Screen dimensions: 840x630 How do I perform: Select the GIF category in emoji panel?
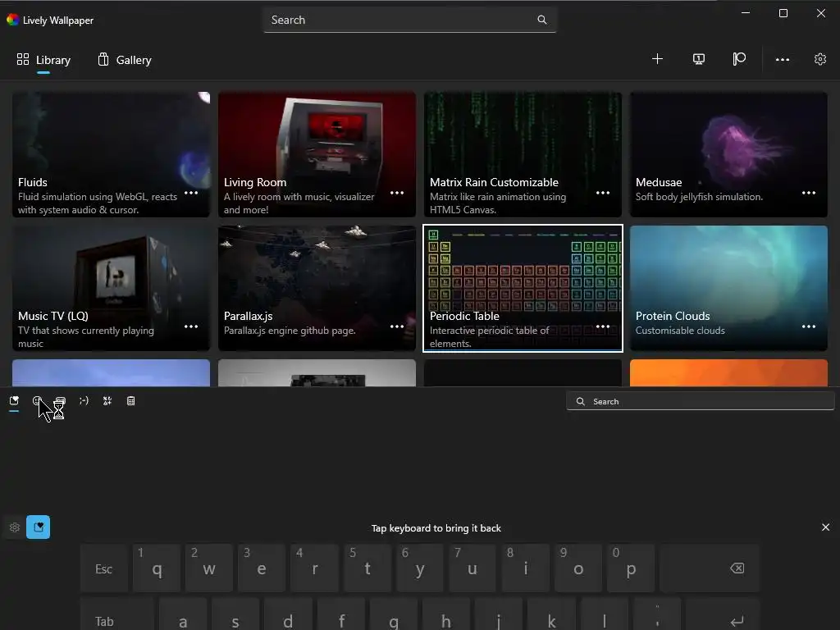[x=61, y=400]
